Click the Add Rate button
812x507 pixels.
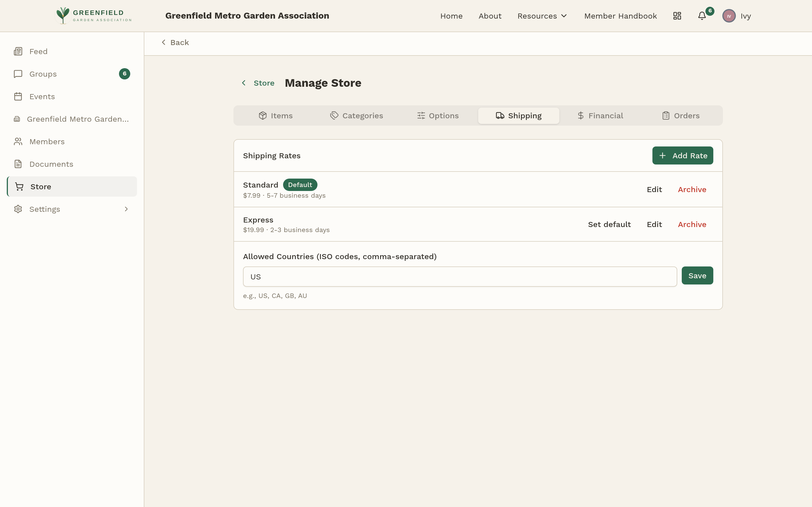tap(683, 155)
